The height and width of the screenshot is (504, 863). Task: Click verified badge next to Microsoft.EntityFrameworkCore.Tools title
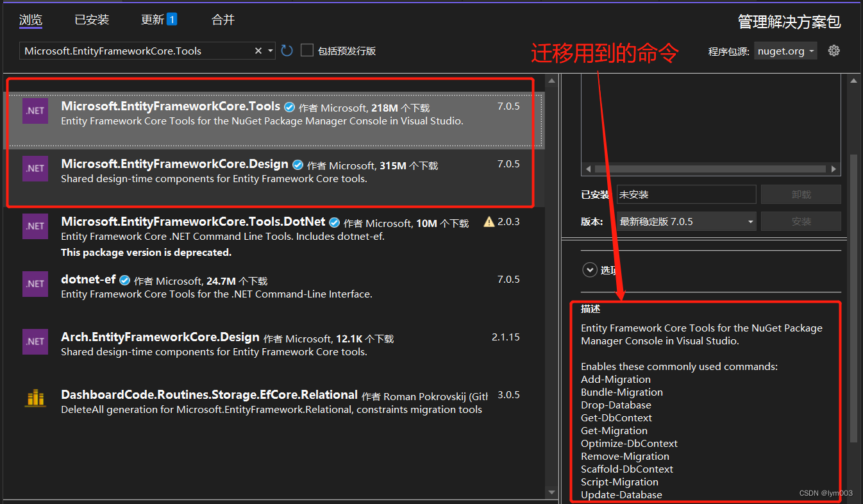point(290,107)
